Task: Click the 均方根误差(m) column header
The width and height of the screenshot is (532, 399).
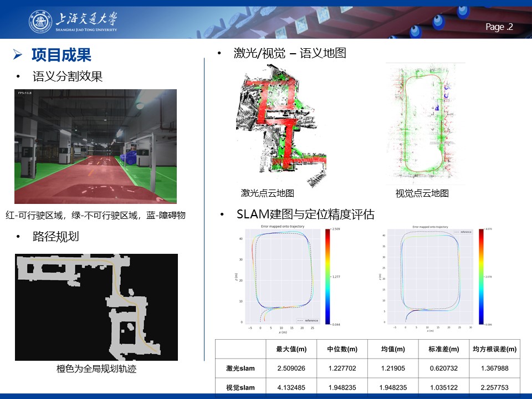Action: 494,349
